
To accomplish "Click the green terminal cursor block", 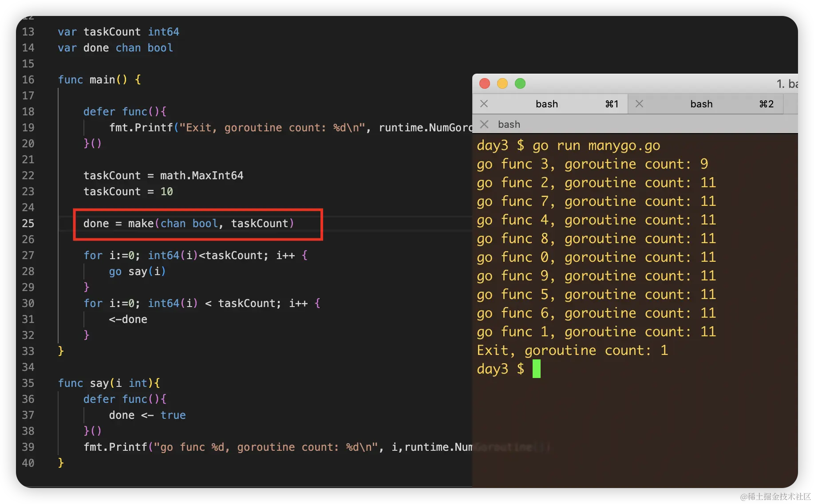I will [536, 369].
